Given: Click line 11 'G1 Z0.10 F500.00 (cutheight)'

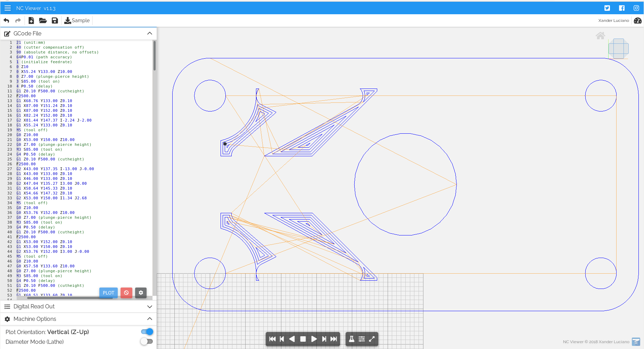Looking at the screenshot, I should 50,91.
